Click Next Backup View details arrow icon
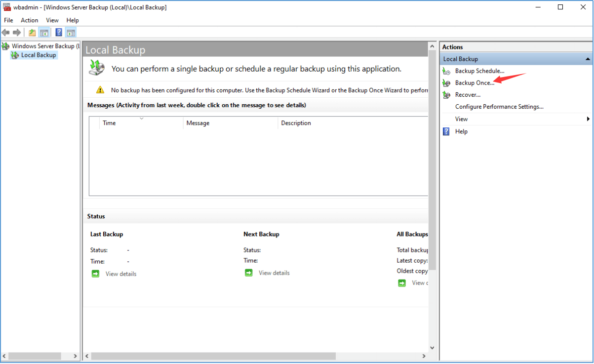 pos(249,273)
